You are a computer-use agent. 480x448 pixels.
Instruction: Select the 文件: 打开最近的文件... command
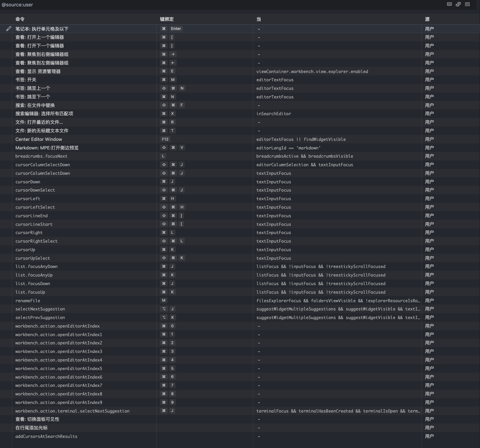(x=39, y=122)
